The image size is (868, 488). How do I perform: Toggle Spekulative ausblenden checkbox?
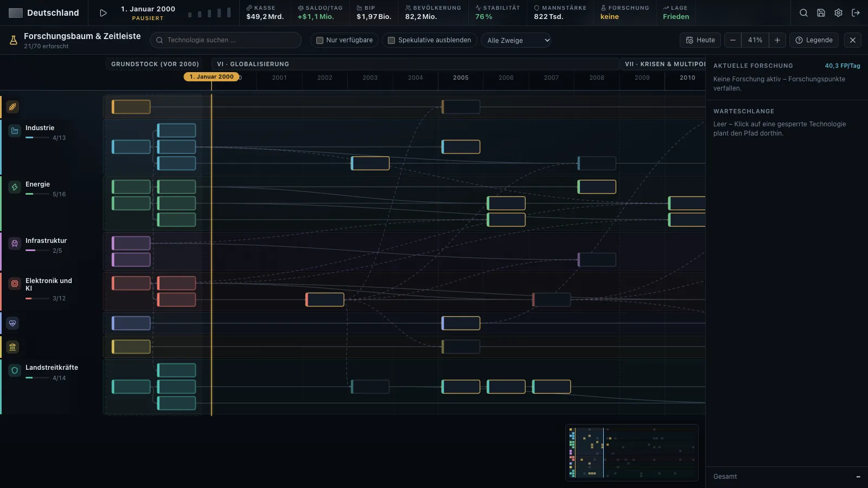[391, 40]
